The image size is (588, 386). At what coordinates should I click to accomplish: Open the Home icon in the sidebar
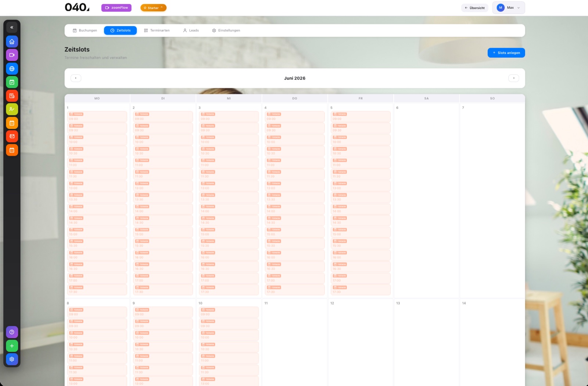pyautogui.click(x=12, y=42)
